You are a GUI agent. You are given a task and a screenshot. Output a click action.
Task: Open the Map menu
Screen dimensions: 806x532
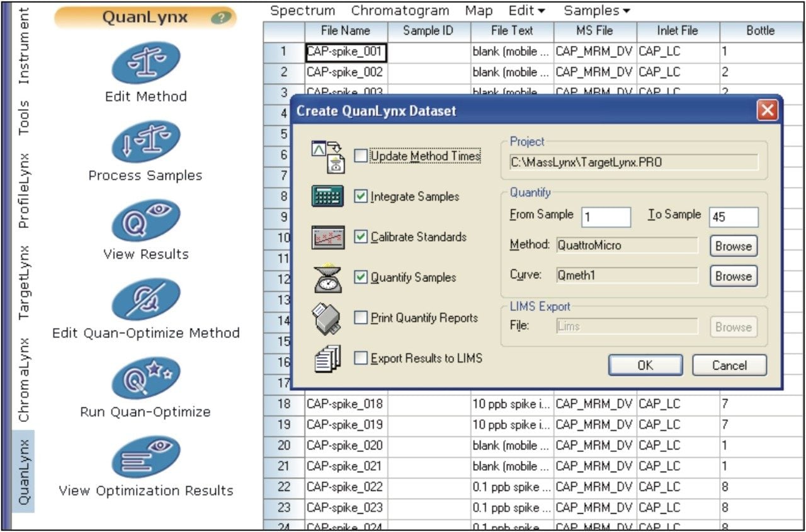click(x=479, y=11)
